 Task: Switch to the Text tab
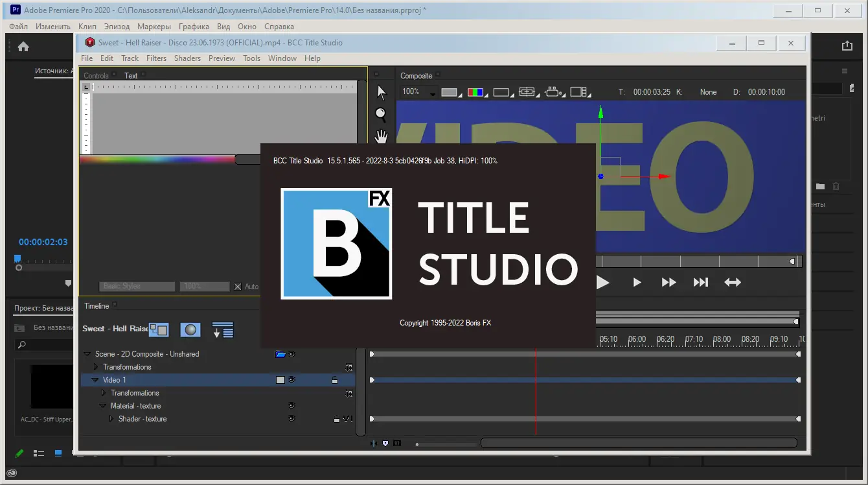[131, 76]
